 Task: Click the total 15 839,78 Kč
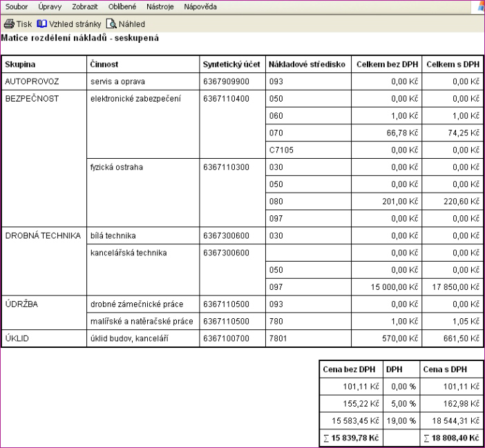tap(351, 438)
